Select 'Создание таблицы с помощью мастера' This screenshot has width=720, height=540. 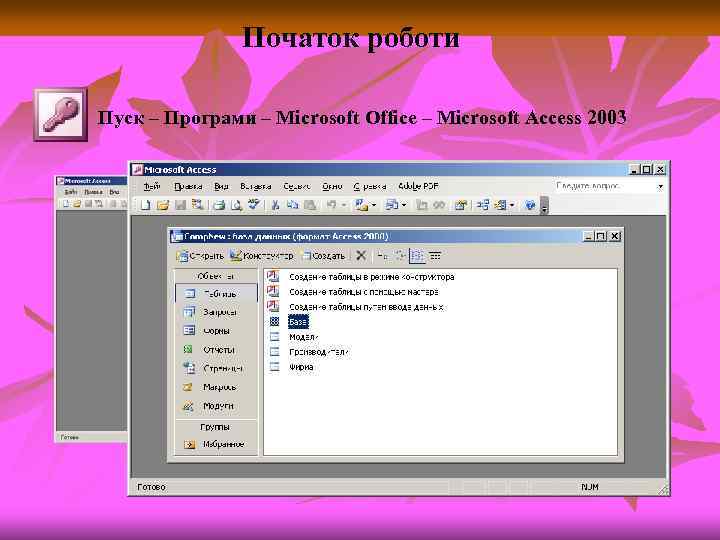(x=353, y=292)
